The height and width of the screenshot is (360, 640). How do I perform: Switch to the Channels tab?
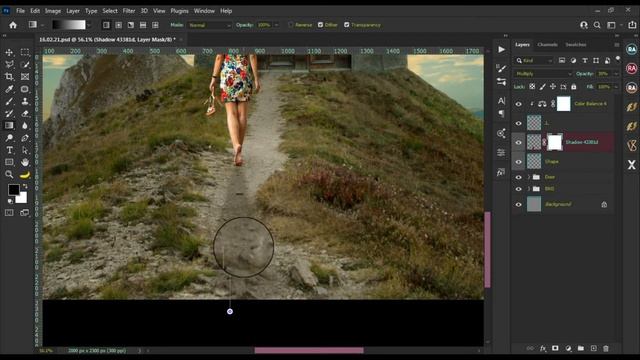point(547,44)
